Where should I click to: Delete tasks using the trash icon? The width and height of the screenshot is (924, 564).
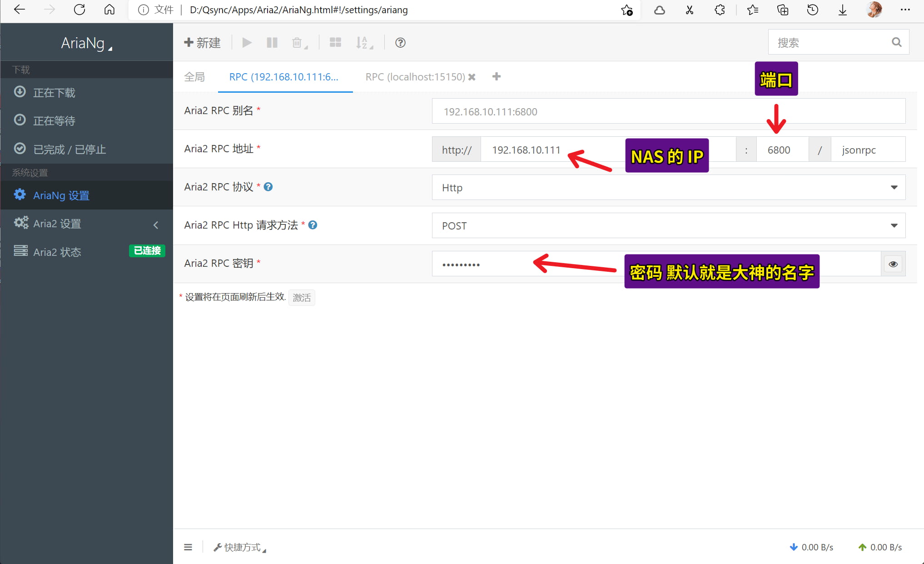[297, 42]
